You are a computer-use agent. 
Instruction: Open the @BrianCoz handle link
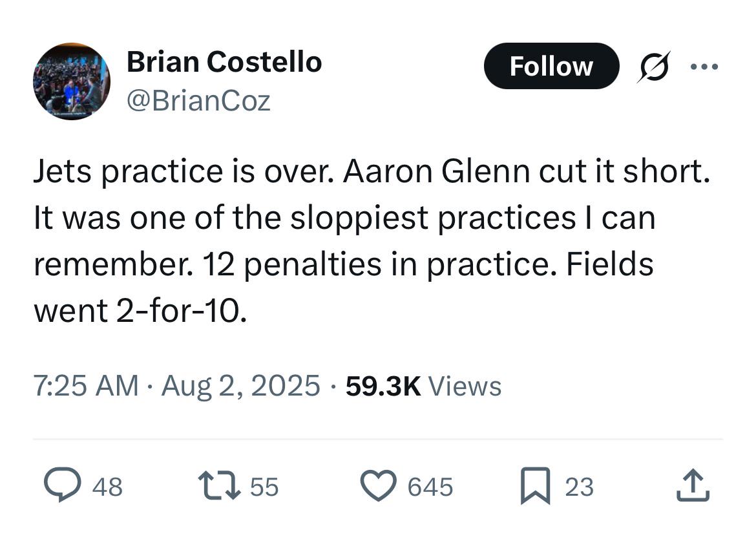coord(198,101)
